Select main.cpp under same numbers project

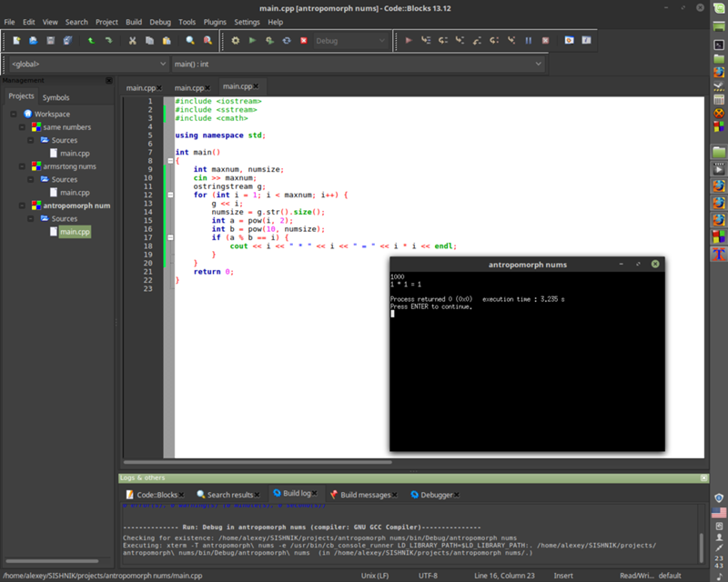tap(75, 153)
